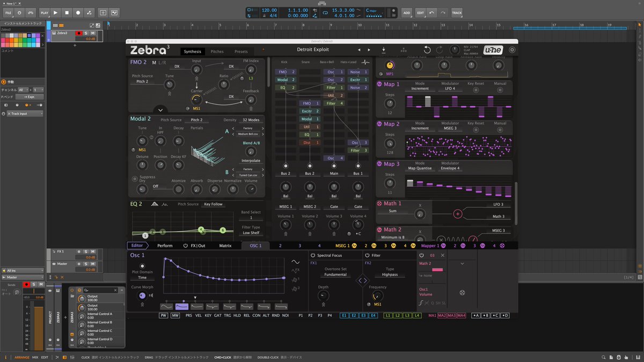This screenshot has width=644, height=362.
Task: Click the u-he logo
Action: tap(493, 50)
